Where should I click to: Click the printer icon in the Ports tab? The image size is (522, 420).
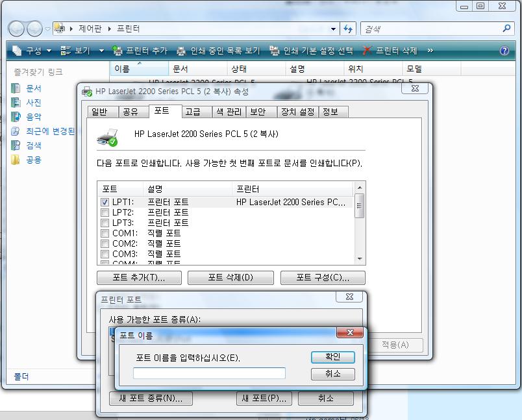tap(108, 137)
